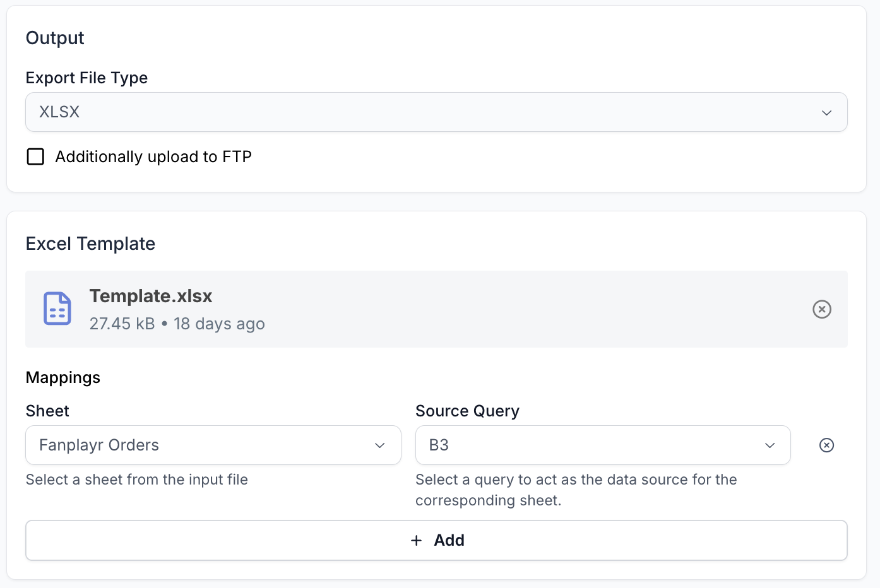Open the Sheet dropdown showing Fanplayr Orders

pyautogui.click(x=213, y=445)
